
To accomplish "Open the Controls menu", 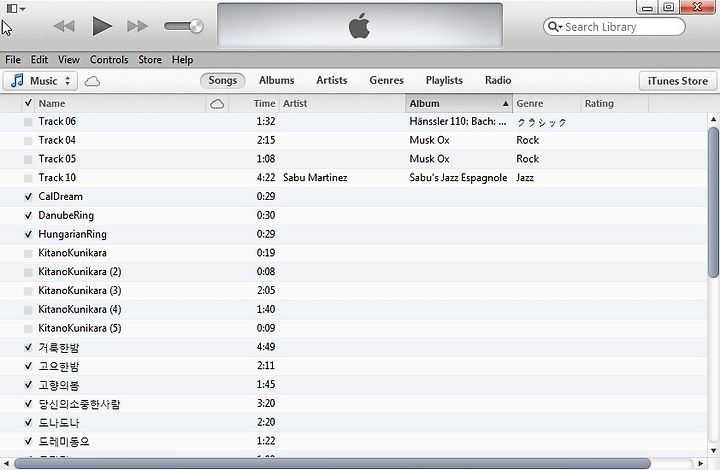I will point(109,60).
